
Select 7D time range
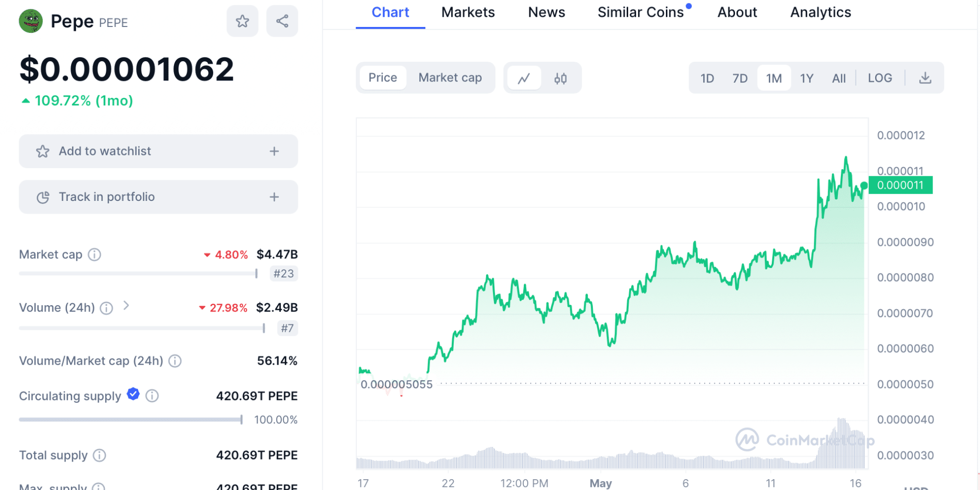click(740, 78)
